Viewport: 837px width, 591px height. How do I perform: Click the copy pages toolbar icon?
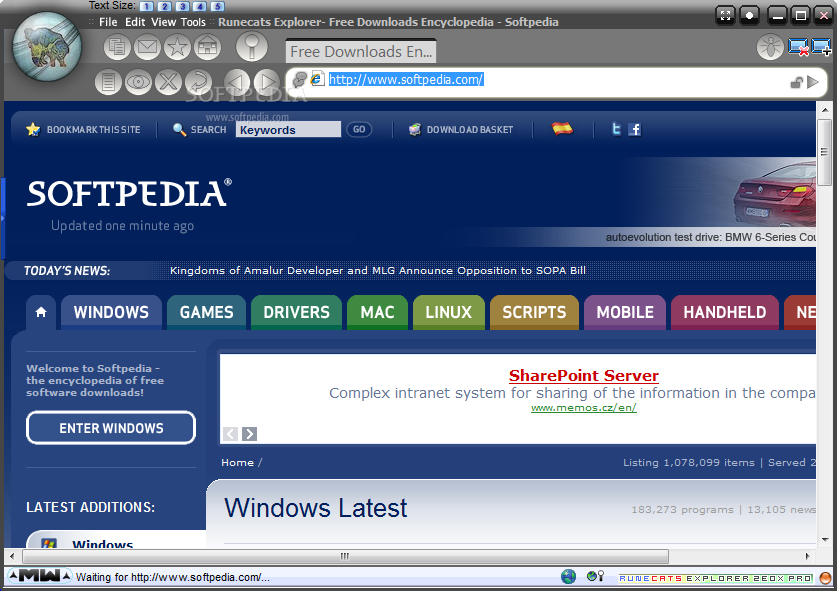pyautogui.click(x=117, y=48)
